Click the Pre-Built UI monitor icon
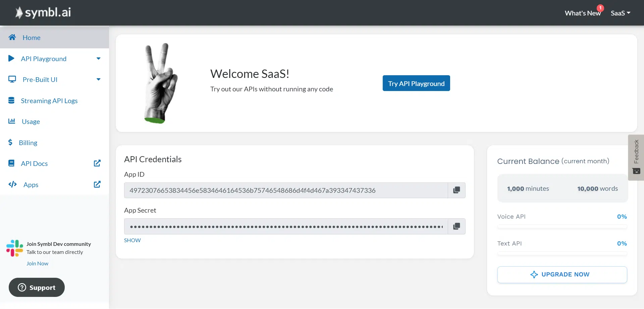The image size is (644, 309). 12,79
